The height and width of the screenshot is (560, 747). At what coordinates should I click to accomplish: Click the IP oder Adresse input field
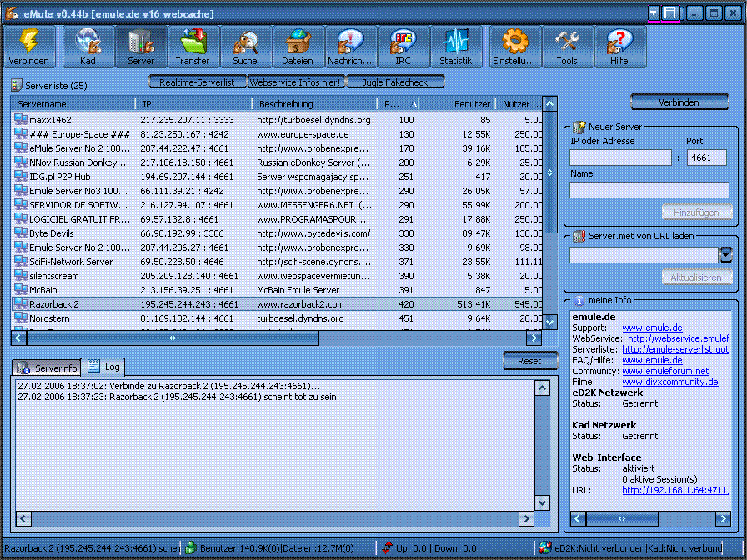(x=621, y=157)
